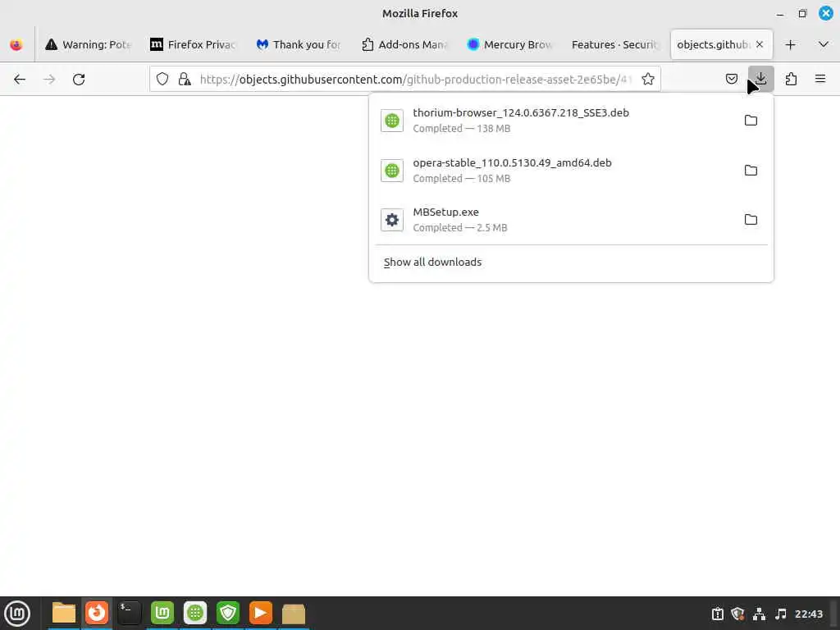
Task: Switch to the Thank you for tab
Action: coord(299,44)
